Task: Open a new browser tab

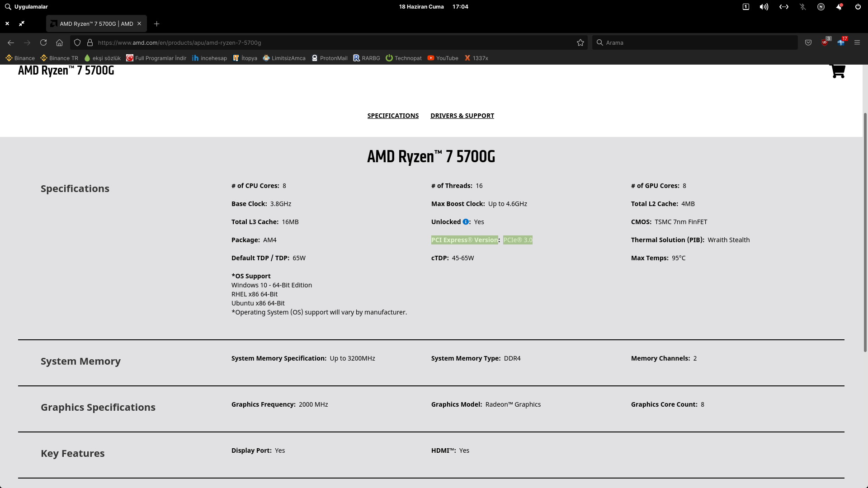Action: coord(156,23)
